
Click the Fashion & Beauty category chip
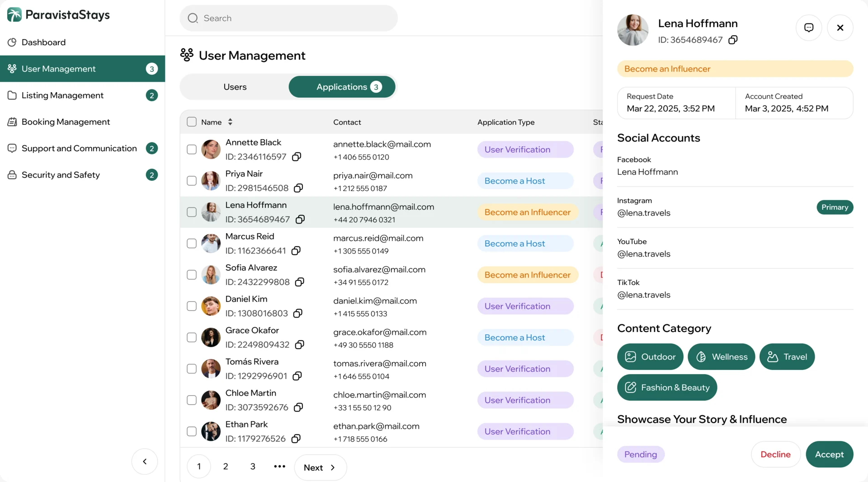point(667,388)
